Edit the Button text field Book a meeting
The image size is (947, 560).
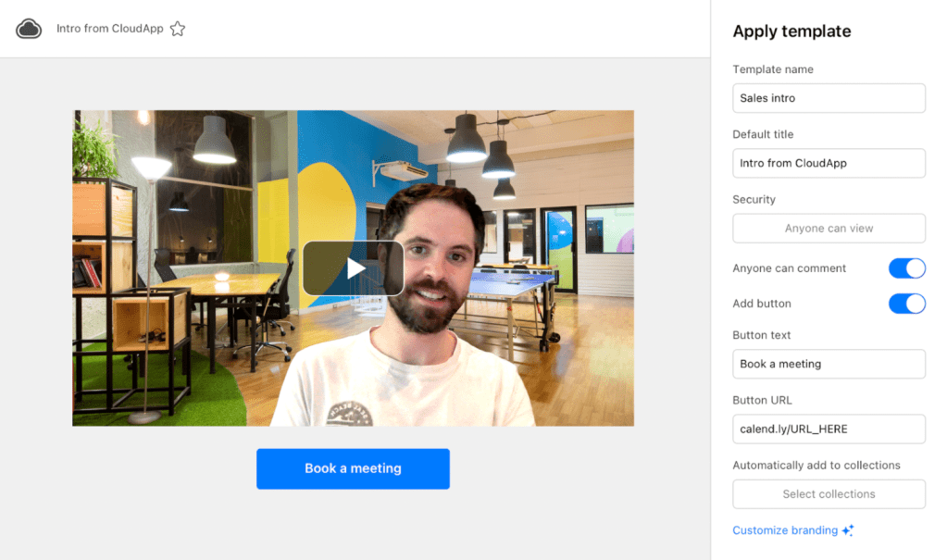(x=829, y=364)
